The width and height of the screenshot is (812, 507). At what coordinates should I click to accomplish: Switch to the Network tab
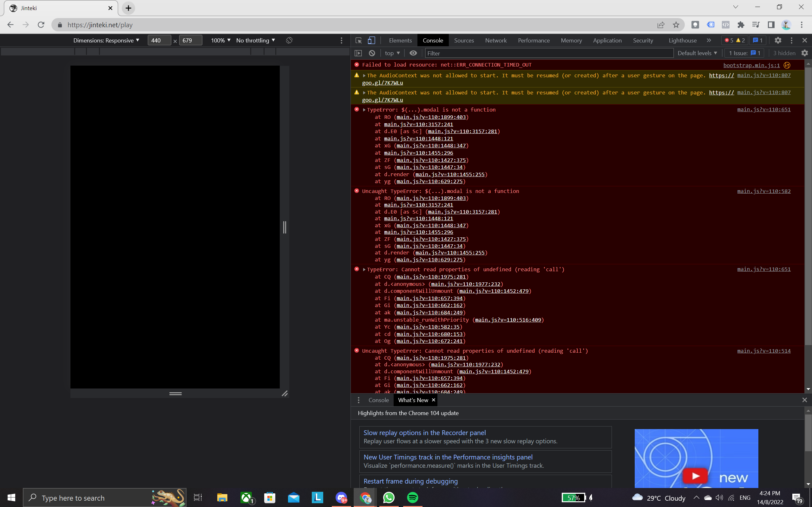pyautogui.click(x=495, y=40)
